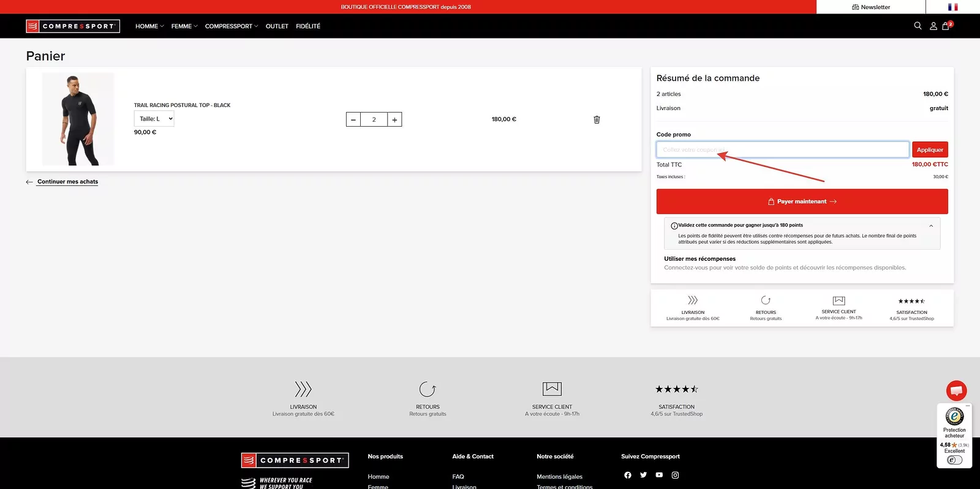Open the Taille: L size dropdown
980x489 pixels.
154,119
